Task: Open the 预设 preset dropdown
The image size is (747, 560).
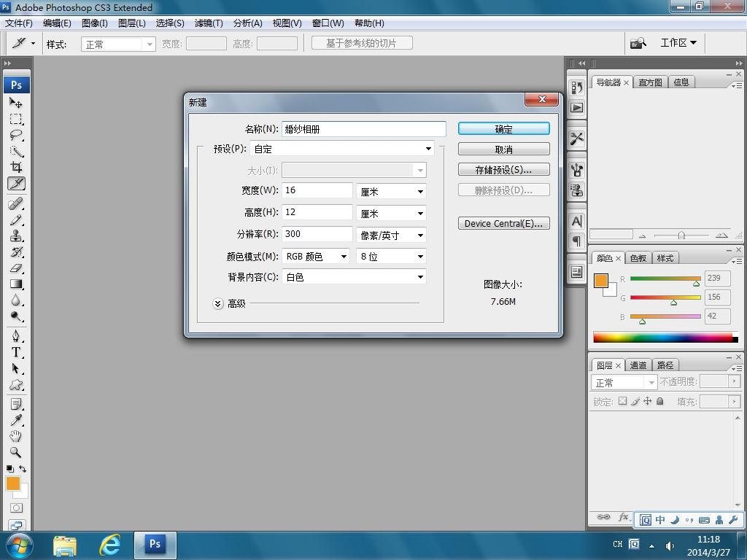Action: pyautogui.click(x=341, y=149)
